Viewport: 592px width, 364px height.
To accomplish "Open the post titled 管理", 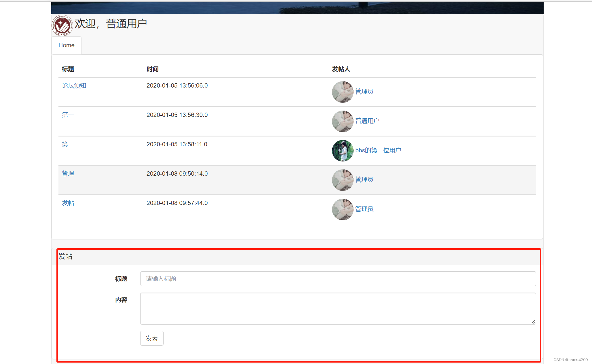I will point(68,174).
